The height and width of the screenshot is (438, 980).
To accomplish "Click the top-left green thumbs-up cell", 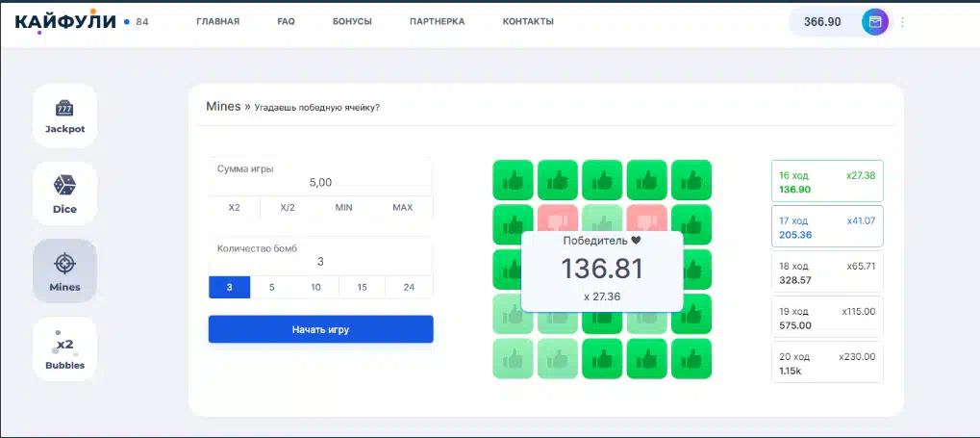I will 513,179.
